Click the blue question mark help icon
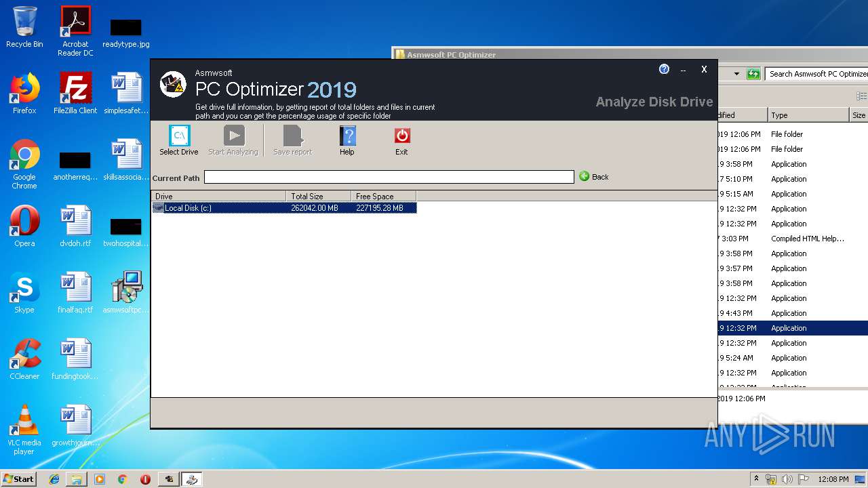This screenshot has width=868, height=488. (x=664, y=69)
